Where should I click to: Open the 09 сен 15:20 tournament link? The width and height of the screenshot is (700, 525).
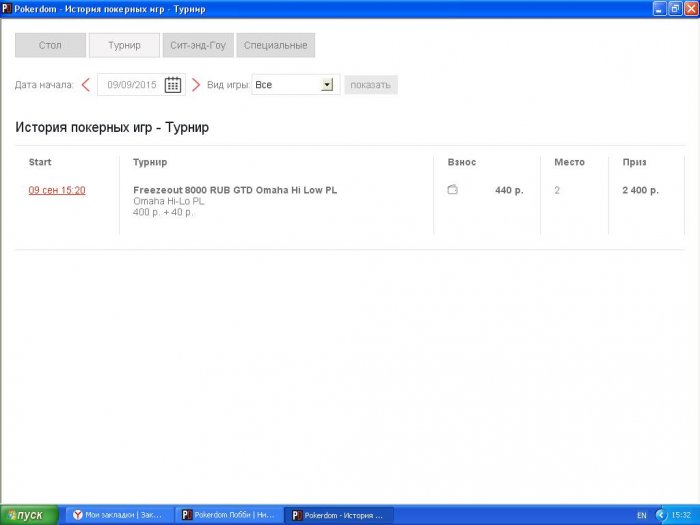[x=57, y=190]
